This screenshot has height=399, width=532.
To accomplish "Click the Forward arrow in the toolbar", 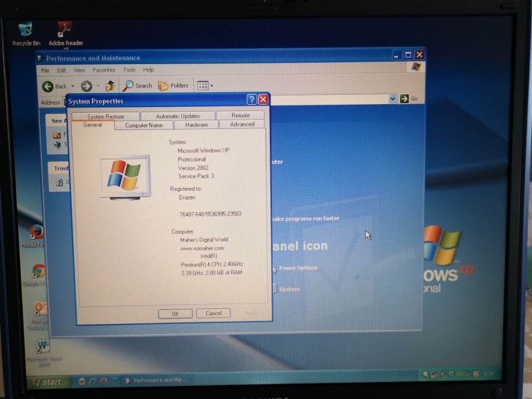I will pyautogui.click(x=86, y=86).
